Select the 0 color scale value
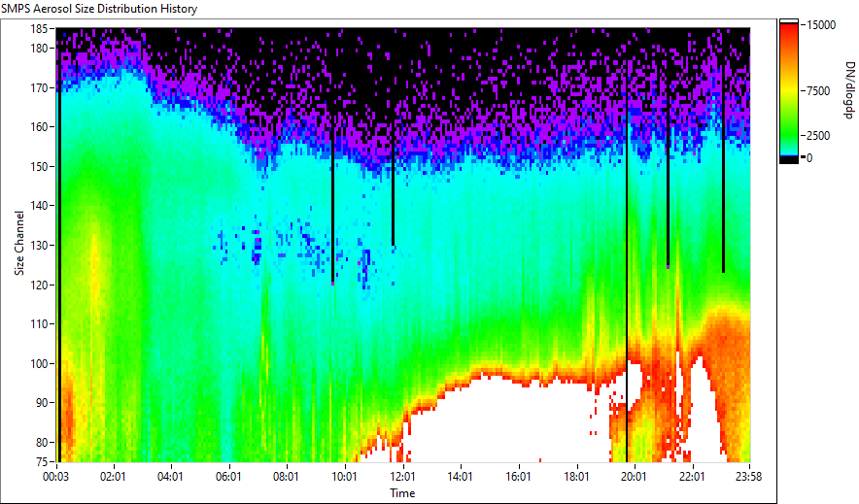Image resolution: width=859 pixels, height=504 pixels. [x=809, y=158]
